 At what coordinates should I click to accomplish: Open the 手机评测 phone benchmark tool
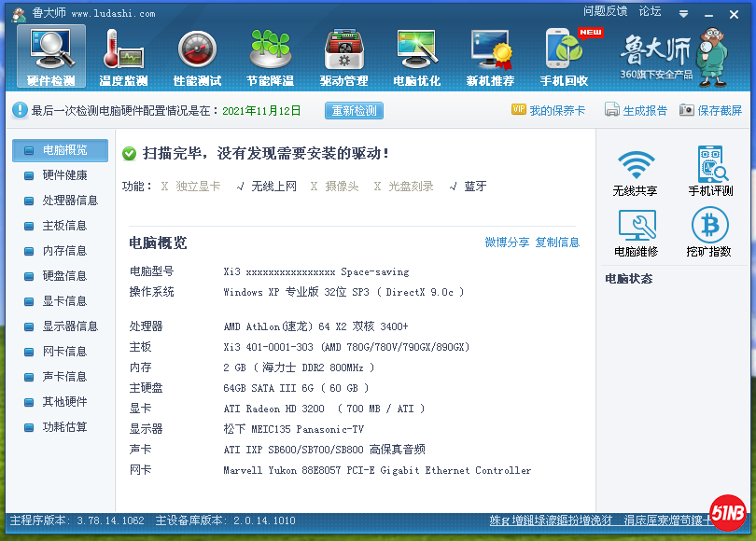pos(710,173)
